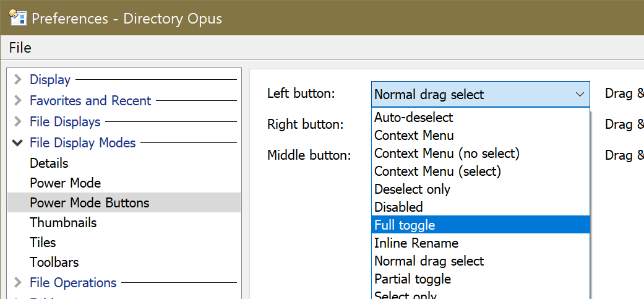
Task: Choose Normal drag select list entry
Action: 481,261
